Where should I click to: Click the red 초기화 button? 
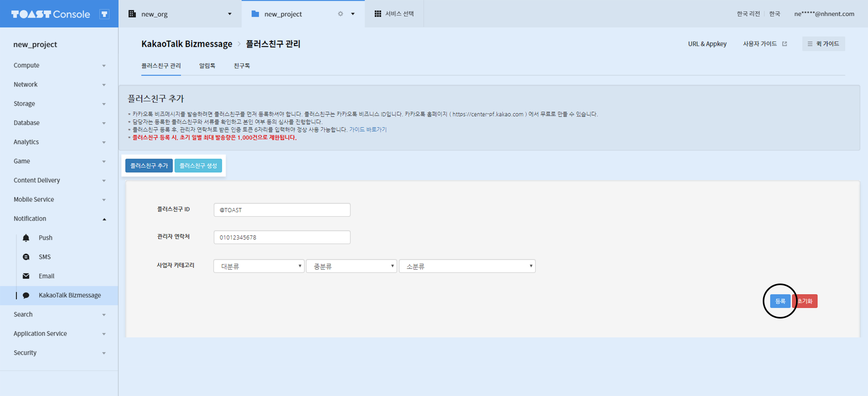point(805,301)
